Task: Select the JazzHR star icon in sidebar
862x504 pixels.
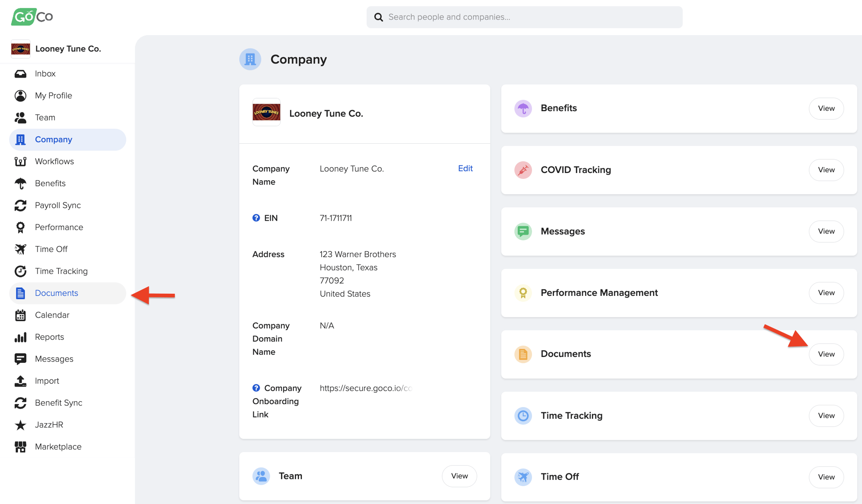Action: (21, 425)
